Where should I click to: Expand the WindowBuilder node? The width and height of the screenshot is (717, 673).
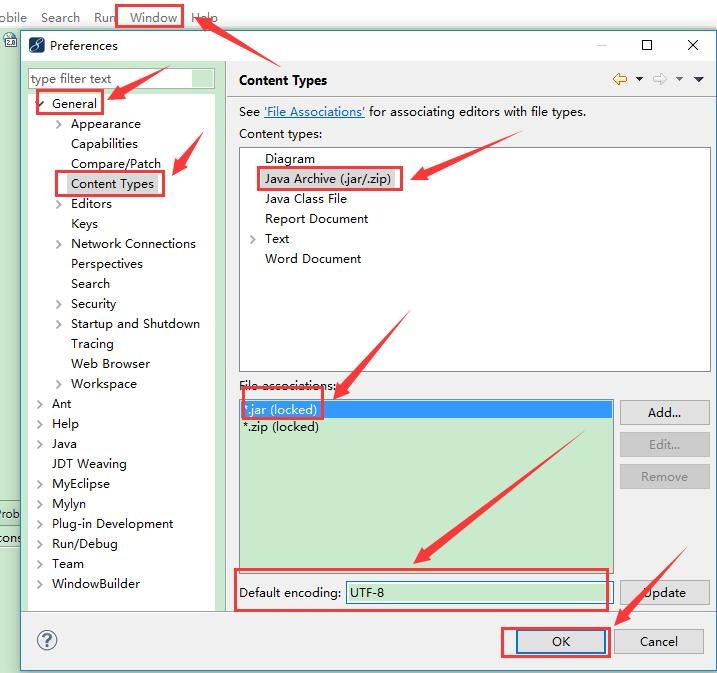[40, 584]
